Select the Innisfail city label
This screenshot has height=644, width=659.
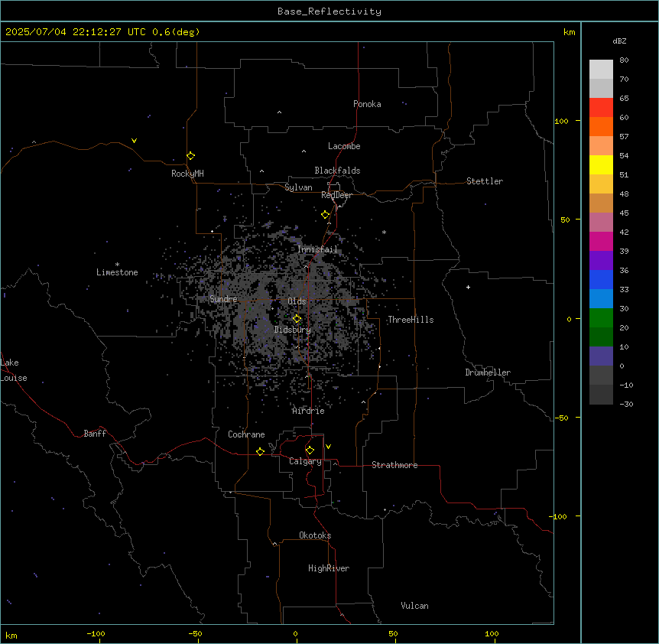click(x=317, y=249)
